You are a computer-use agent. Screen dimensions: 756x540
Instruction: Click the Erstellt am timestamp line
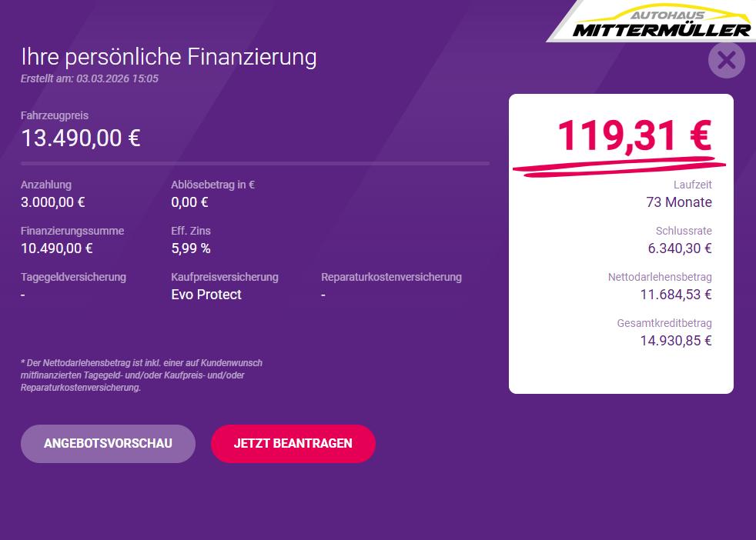coord(89,78)
